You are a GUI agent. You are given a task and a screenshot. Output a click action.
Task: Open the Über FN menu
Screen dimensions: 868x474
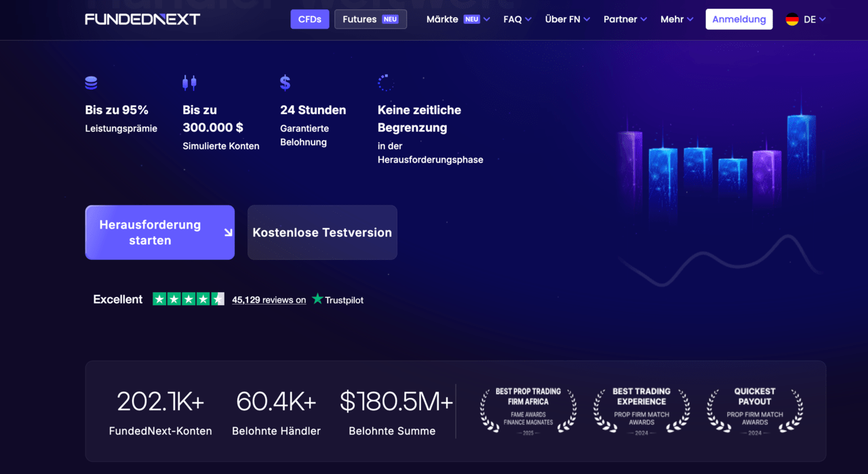[x=567, y=19]
